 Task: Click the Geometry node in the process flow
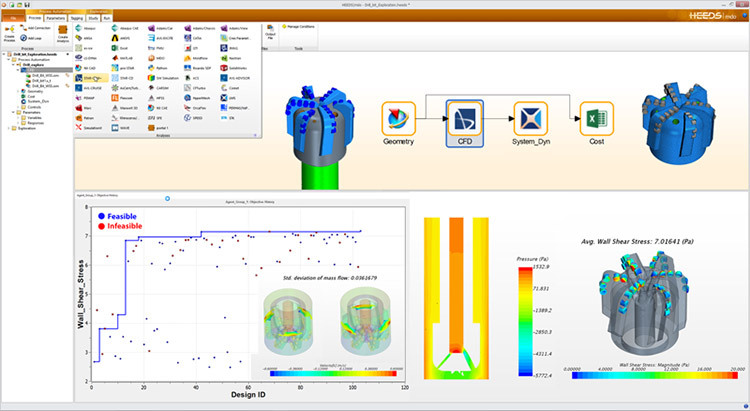(399, 123)
